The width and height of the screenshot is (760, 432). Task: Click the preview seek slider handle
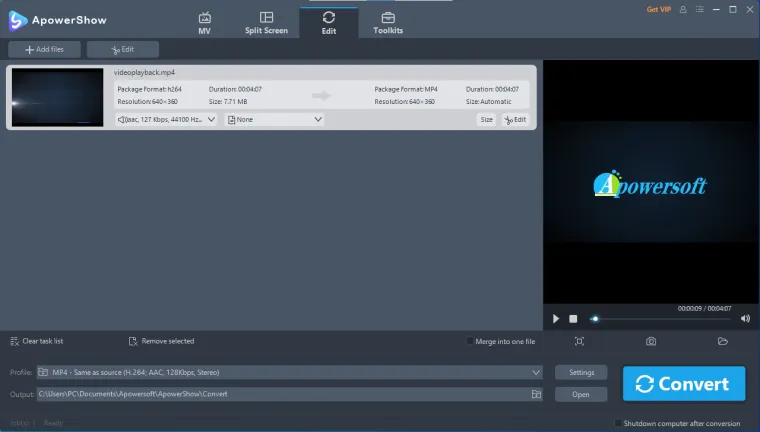coord(595,319)
